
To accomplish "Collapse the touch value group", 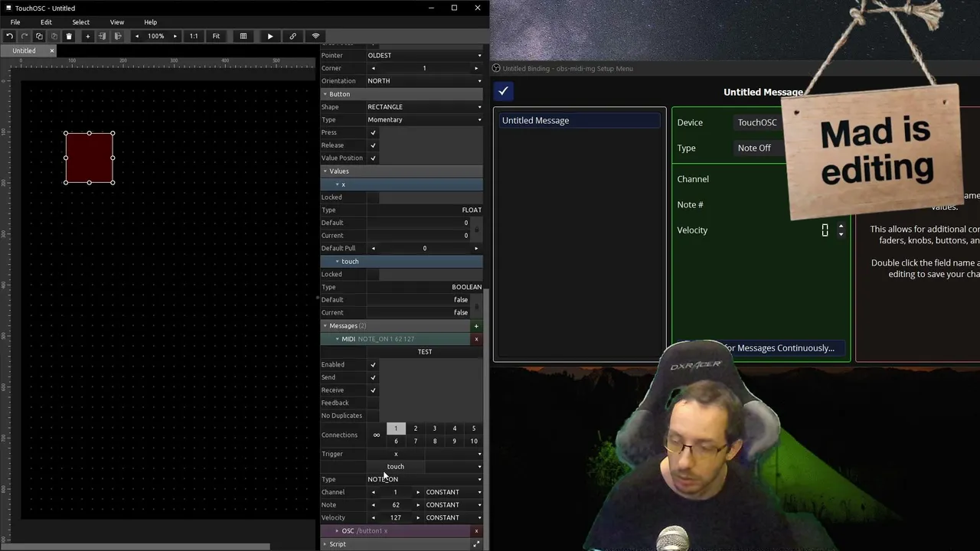I will (x=337, y=262).
